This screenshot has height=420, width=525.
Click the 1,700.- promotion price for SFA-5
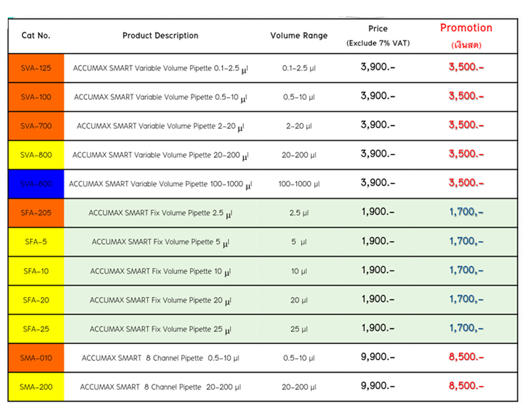466,241
